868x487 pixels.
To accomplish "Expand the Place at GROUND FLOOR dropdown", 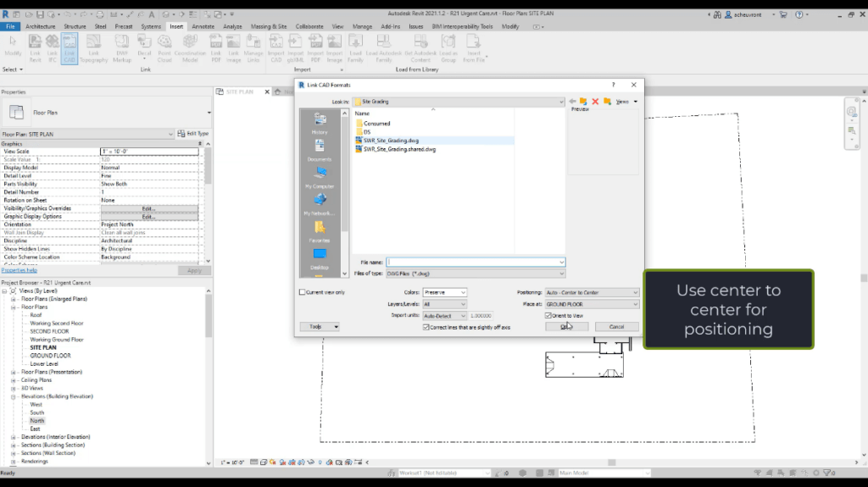I will click(x=592, y=304).
